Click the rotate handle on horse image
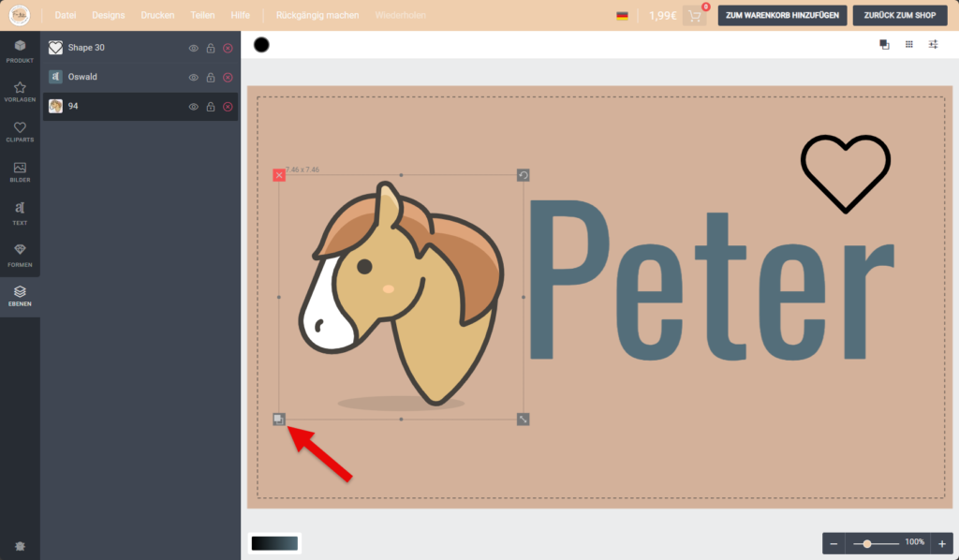Viewport: 959px width, 560px height. coord(524,175)
